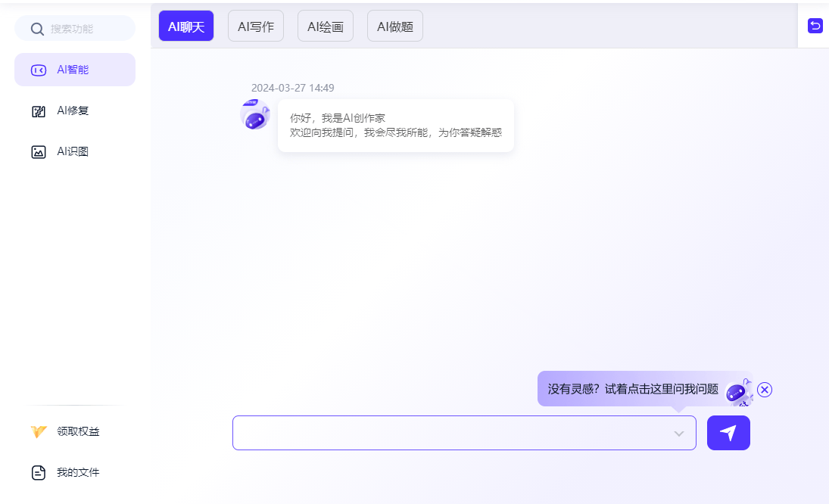This screenshot has height=504, width=829.
Task: Click the AI智能 robot icon in sidebar
Action: coord(39,70)
